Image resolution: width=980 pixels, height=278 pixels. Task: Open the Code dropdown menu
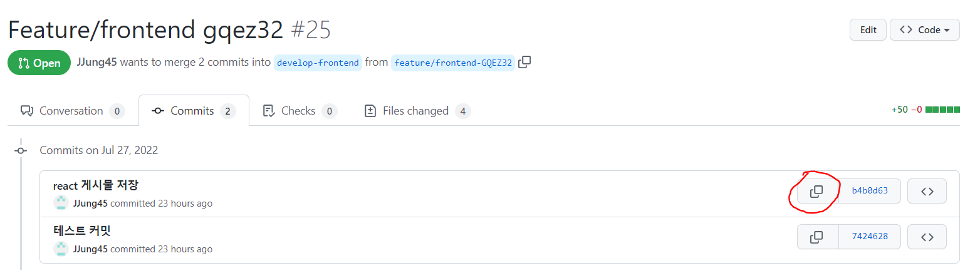[x=924, y=29]
